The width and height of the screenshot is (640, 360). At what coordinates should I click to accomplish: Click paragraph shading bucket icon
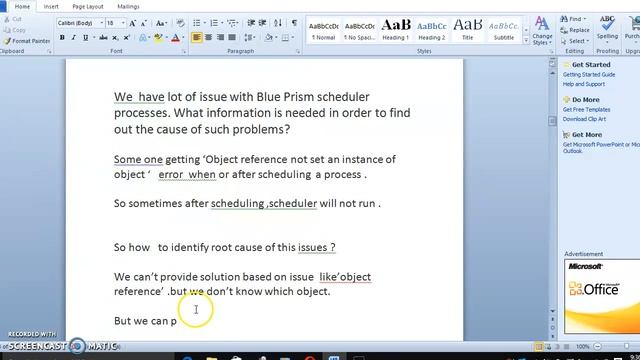click(268, 38)
